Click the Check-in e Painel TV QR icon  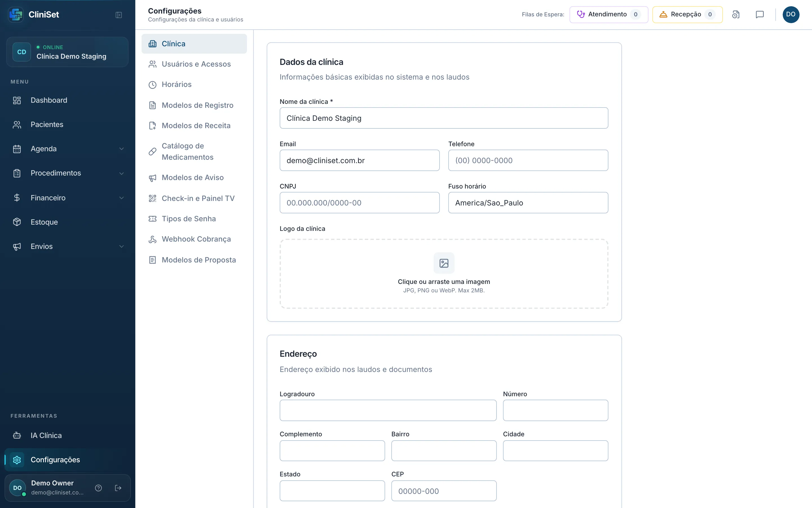[x=152, y=199]
